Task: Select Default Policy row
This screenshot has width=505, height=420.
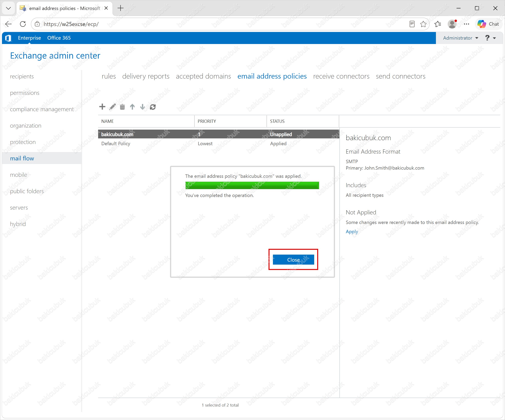Action: pyautogui.click(x=219, y=144)
